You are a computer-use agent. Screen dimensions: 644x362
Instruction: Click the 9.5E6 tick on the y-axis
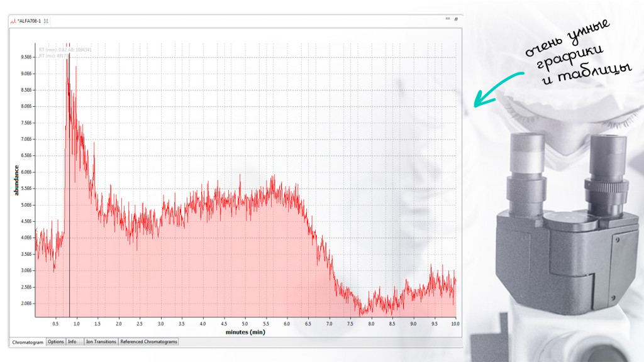[27, 57]
